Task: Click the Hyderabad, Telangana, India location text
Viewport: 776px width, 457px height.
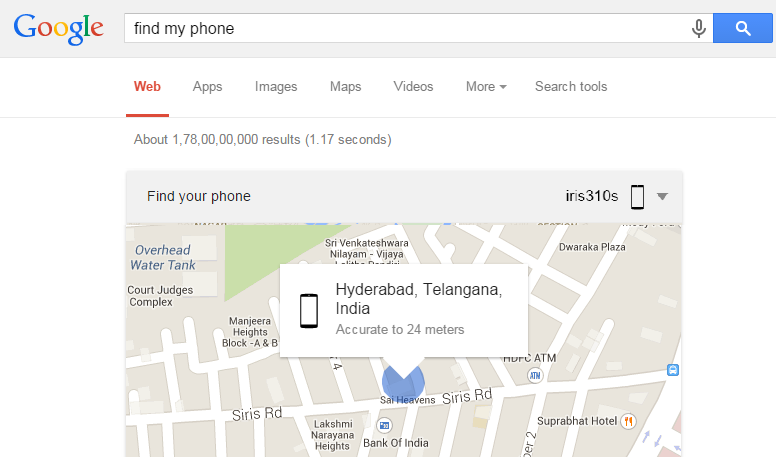Action: pos(419,299)
